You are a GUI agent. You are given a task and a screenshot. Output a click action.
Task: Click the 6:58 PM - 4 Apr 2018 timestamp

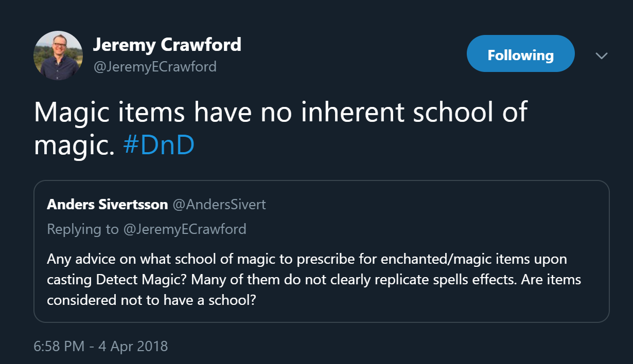pyautogui.click(x=101, y=346)
